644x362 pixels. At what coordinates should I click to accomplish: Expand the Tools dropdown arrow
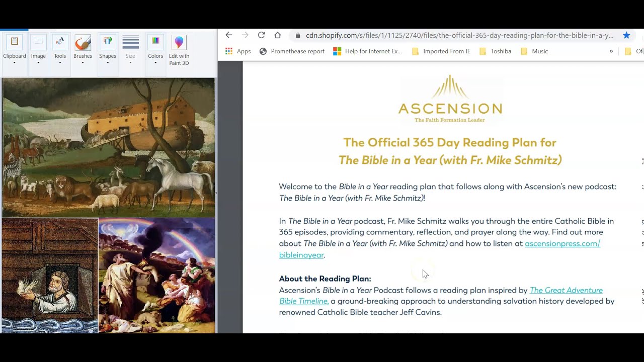[x=60, y=63]
